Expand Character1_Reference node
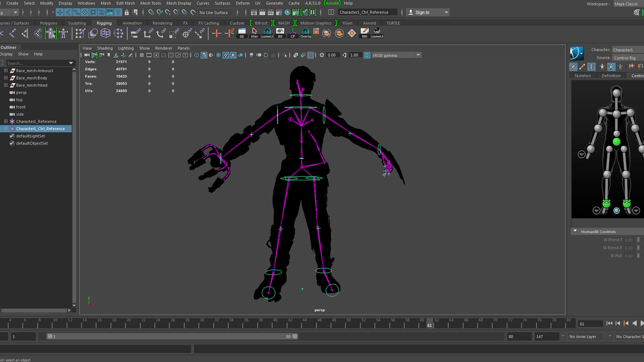Image resolution: width=644 pixels, height=362 pixels. coord(6,121)
